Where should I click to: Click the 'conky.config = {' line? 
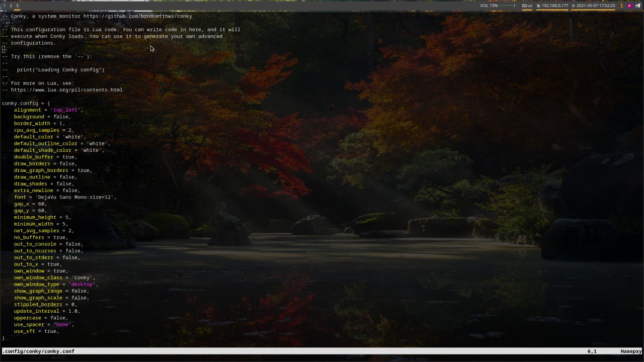26,103
